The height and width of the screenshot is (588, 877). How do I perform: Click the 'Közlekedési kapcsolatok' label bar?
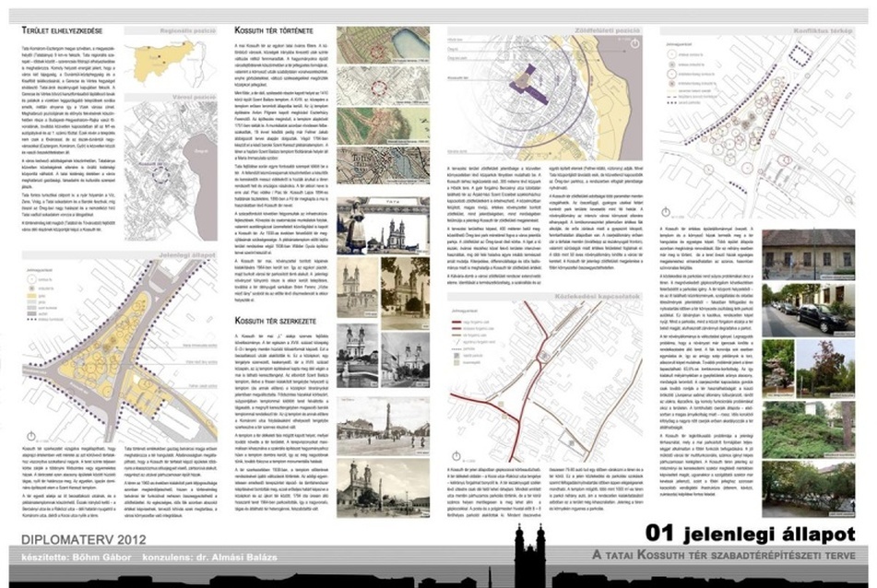[x=545, y=296]
